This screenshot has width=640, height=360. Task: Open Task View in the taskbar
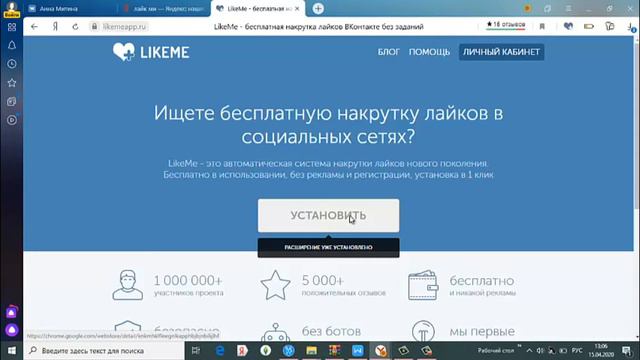[x=196, y=351]
